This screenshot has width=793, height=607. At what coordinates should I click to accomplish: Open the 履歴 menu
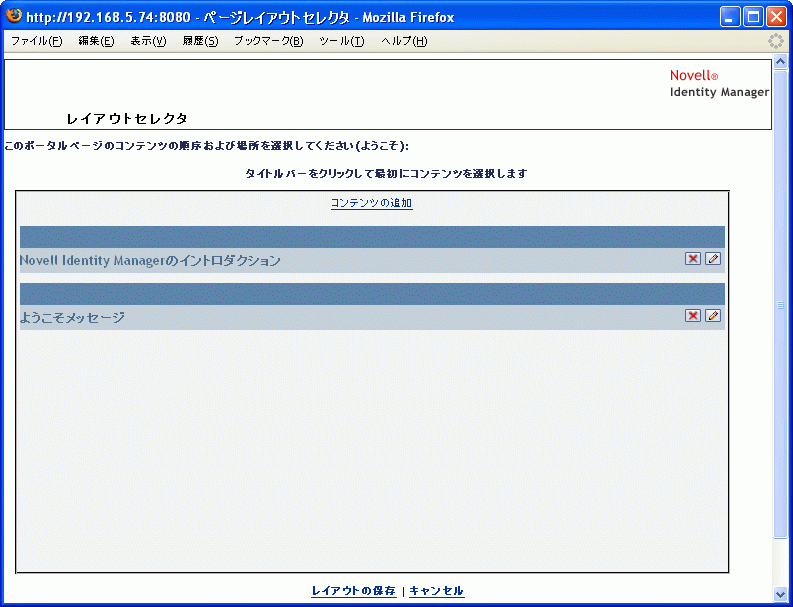point(200,41)
